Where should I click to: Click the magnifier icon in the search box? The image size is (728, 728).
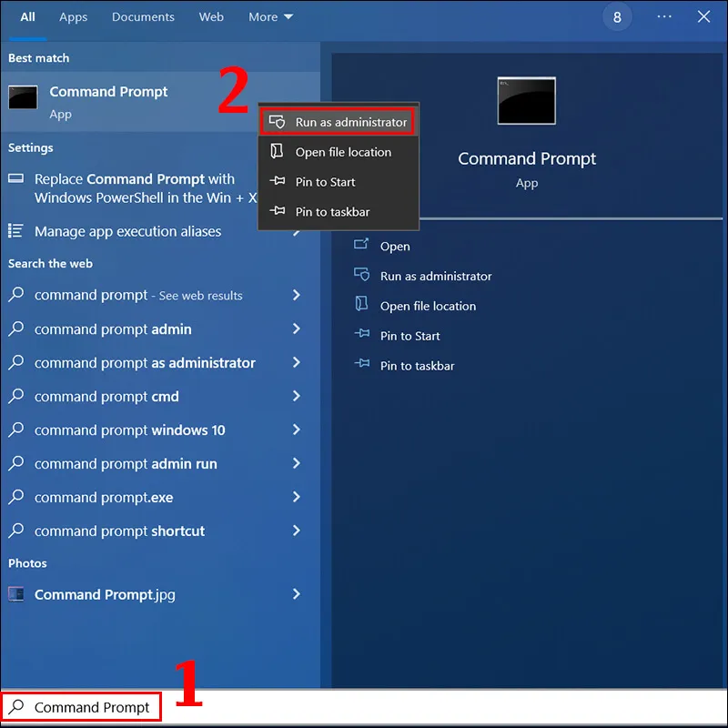(x=16, y=707)
